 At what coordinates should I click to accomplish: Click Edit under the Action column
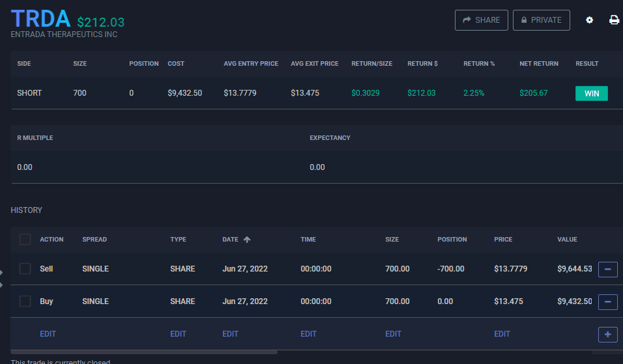(x=48, y=334)
